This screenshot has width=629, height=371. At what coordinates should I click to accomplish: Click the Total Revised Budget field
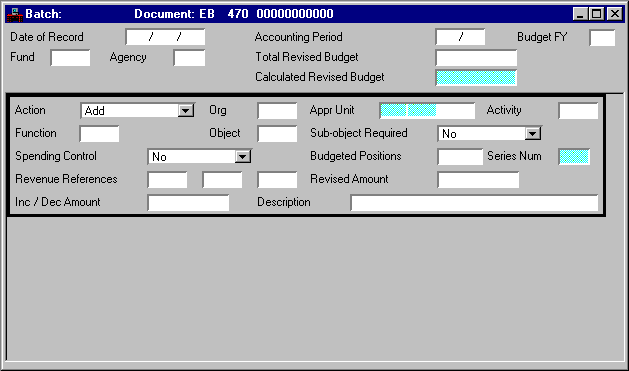476,58
